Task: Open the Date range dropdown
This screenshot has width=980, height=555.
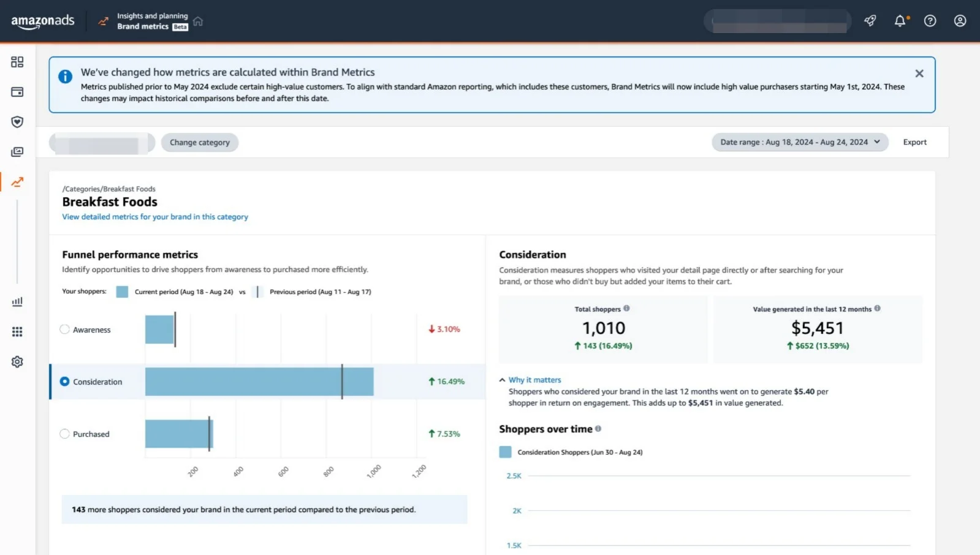Action: click(x=800, y=142)
